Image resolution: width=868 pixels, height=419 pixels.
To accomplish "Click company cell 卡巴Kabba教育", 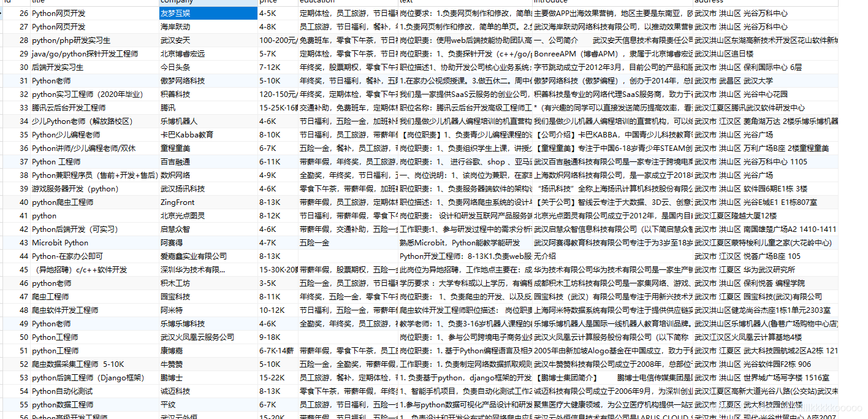I will coord(208,134).
